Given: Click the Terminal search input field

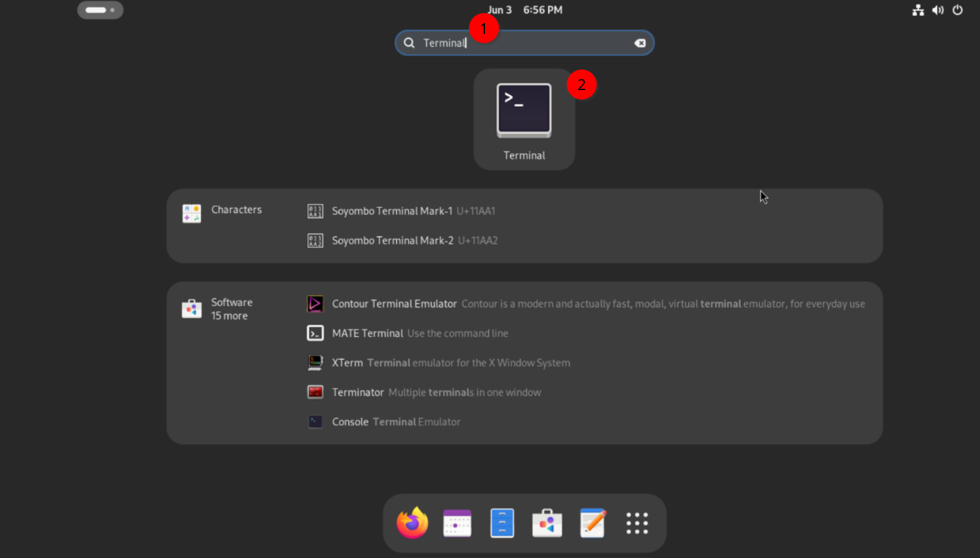Looking at the screenshot, I should [524, 43].
